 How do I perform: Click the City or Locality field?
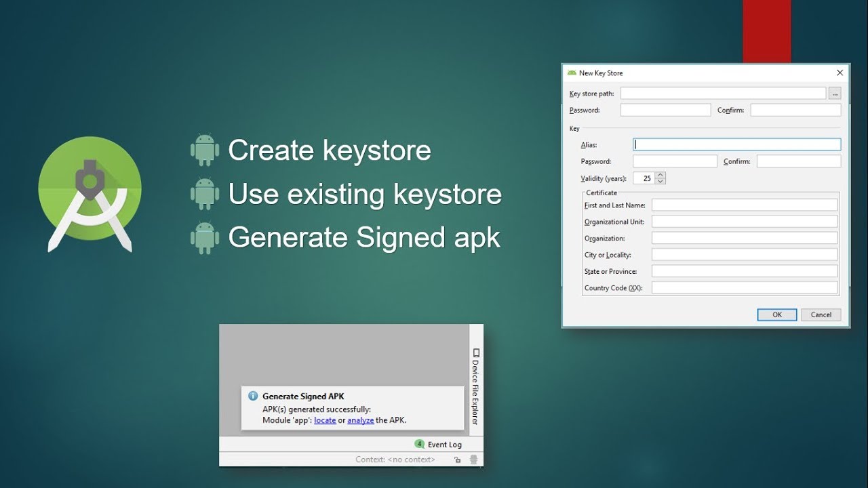(x=745, y=255)
